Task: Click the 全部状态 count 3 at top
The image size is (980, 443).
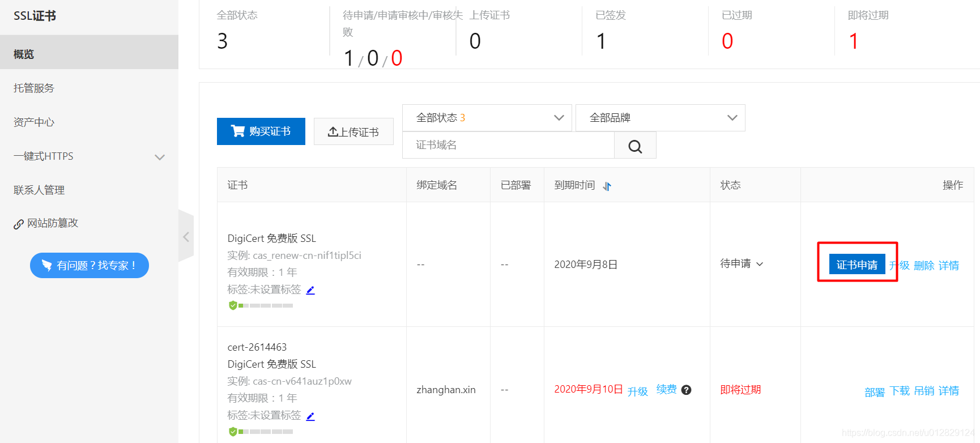Action: (223, 41)
